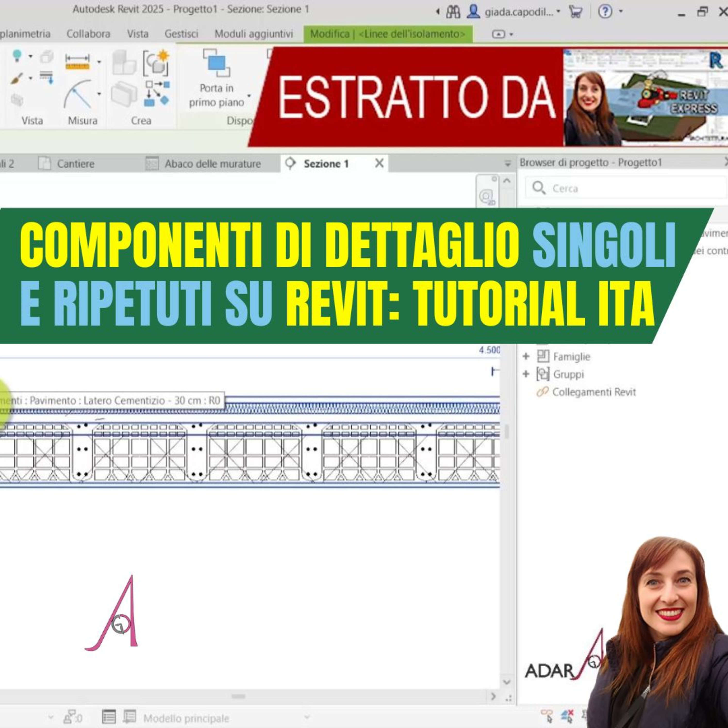
Task: Open the Modello principale design option dropdown
Action: pos(307,717)
